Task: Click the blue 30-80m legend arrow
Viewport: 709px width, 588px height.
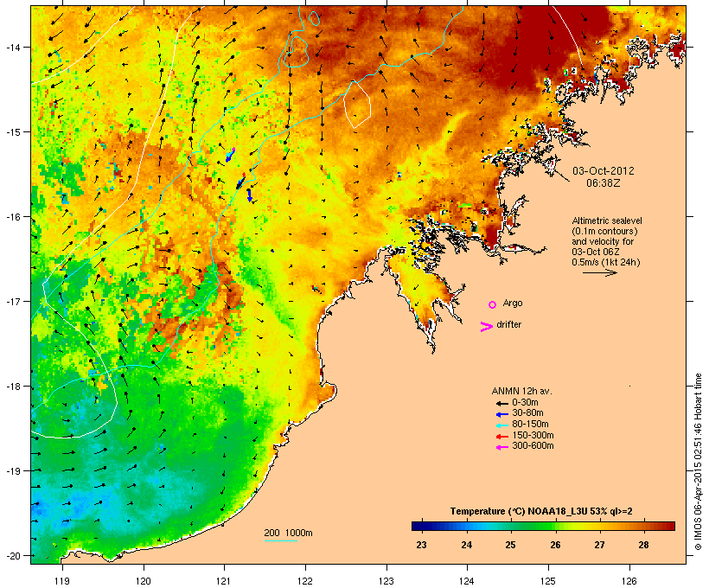Action: pos(501,414)
